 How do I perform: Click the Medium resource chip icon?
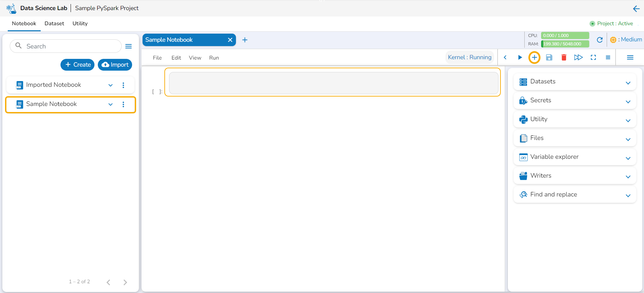[613, 40]
